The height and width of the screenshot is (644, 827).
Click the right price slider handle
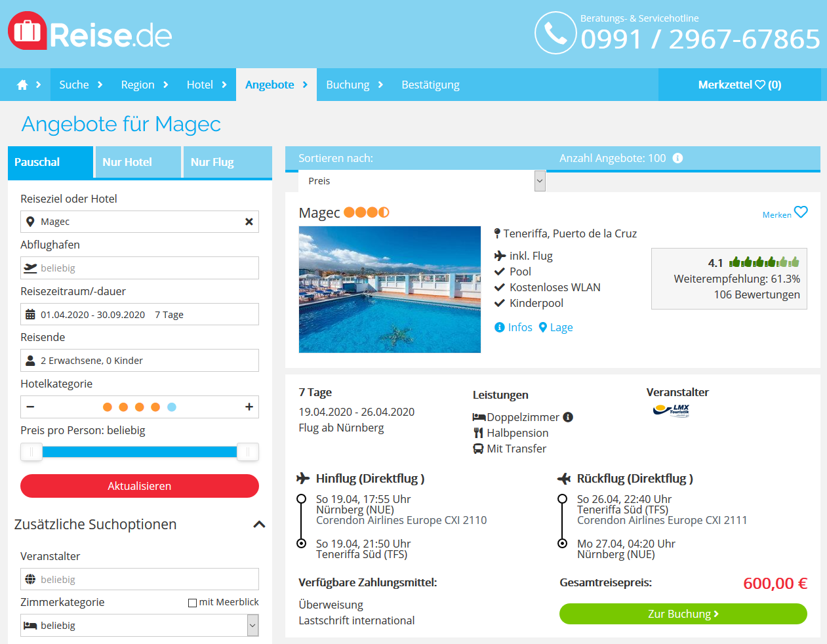point(248,452)
